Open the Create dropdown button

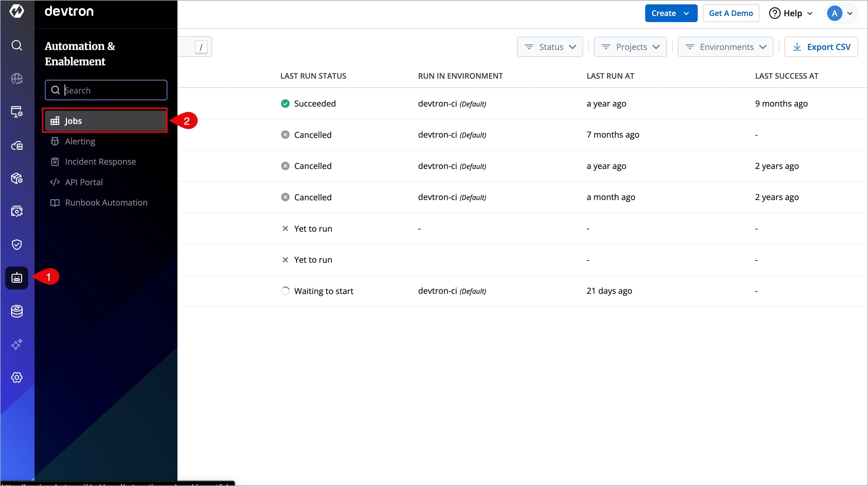click(x=670, y=13)
